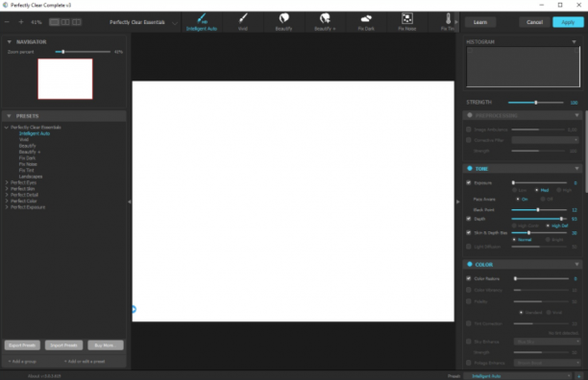Toggle the Preprocessing section power dot
Viewport: 588px width, 380px height.
click(x=470, y=115)
